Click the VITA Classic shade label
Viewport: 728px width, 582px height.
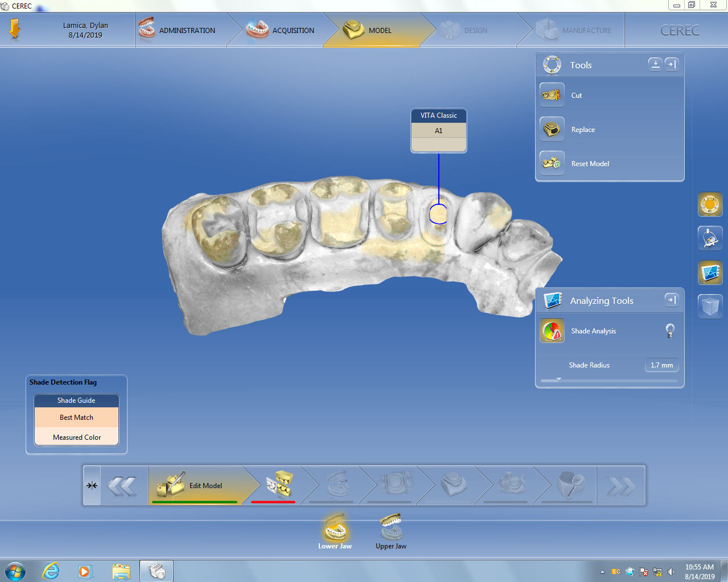[439, 115]
